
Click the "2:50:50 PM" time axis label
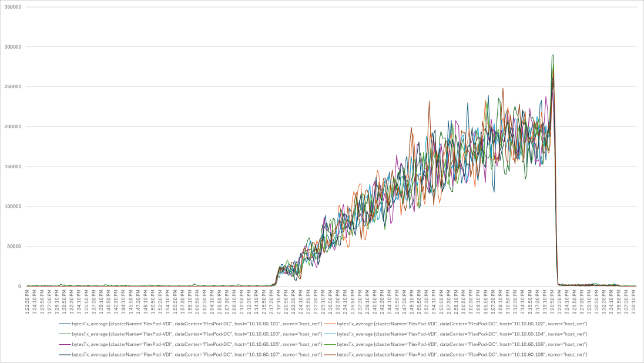point(420,302)
